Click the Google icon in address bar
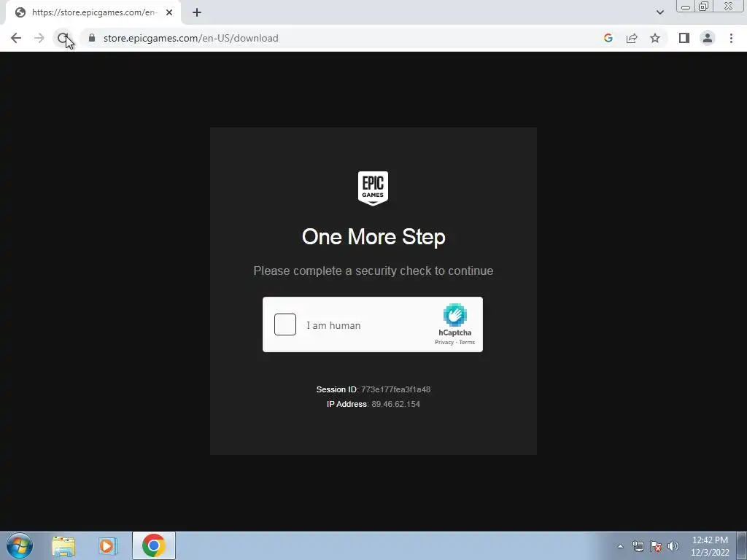747x560 pixels. point(608,38)
